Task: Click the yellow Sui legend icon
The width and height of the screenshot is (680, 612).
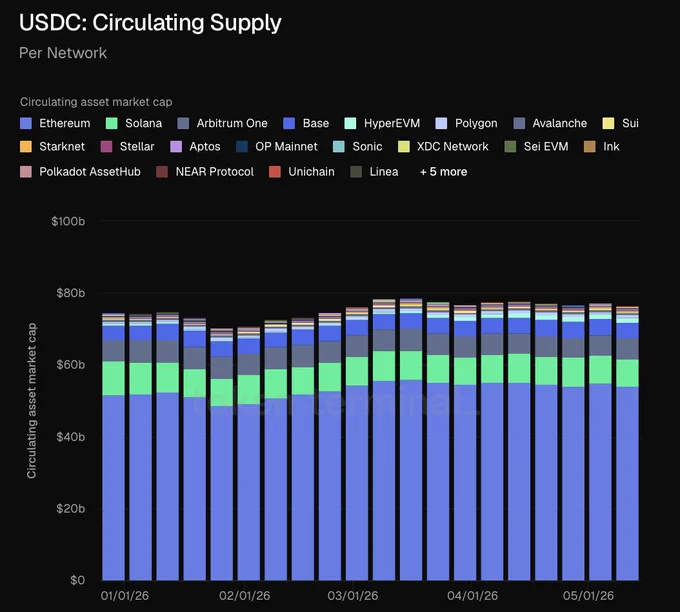Action: click(608, 123)
